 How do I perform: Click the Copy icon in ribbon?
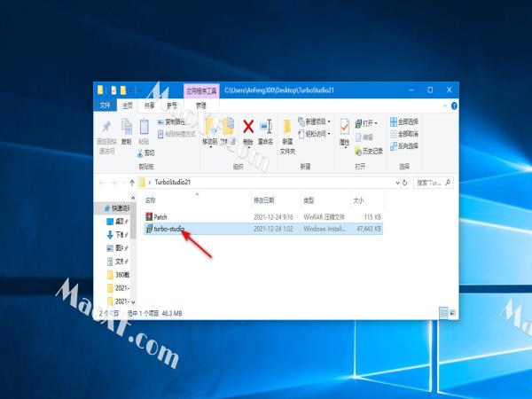tap(127, 127)
